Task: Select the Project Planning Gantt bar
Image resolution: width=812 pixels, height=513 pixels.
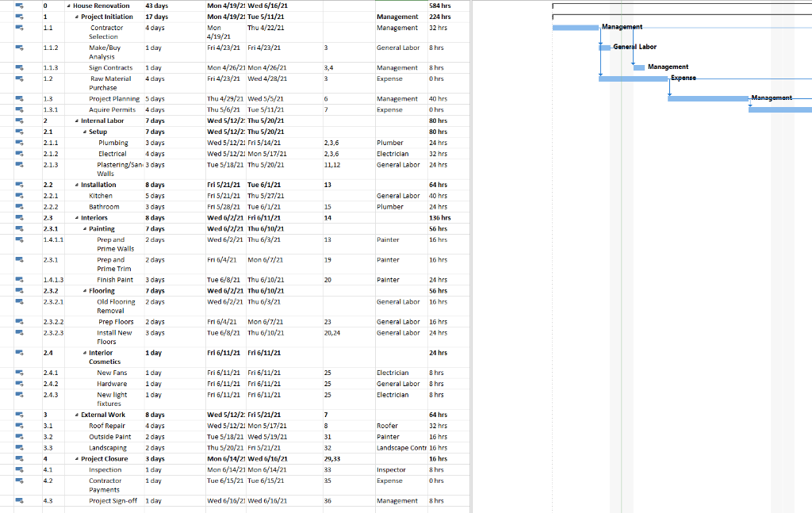Action: tap(708, 98)
